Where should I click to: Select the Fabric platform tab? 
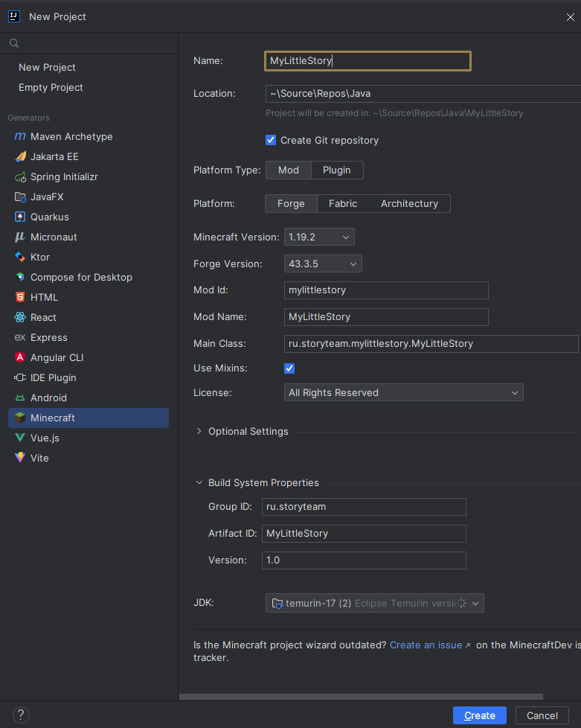[343, 203]
